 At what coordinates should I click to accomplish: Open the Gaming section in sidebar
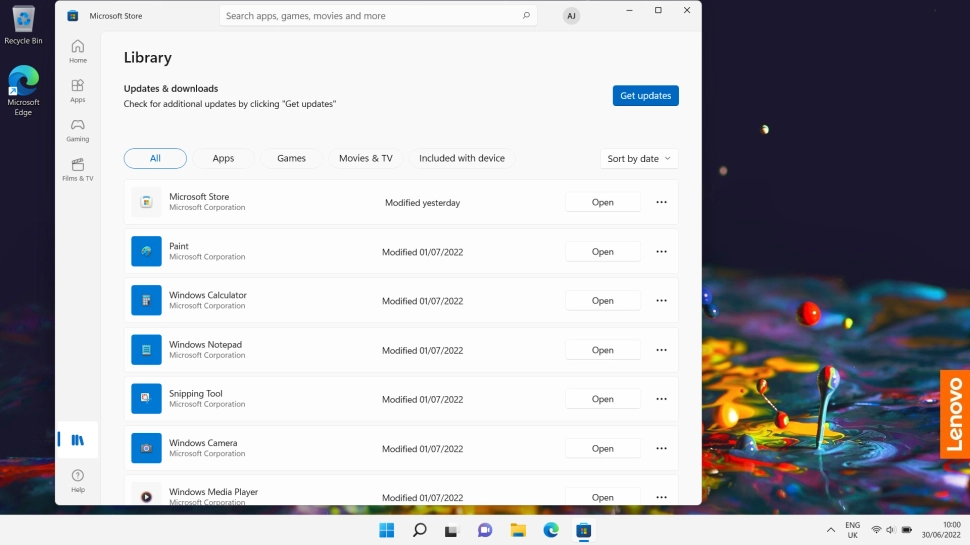tap(78, 130)
